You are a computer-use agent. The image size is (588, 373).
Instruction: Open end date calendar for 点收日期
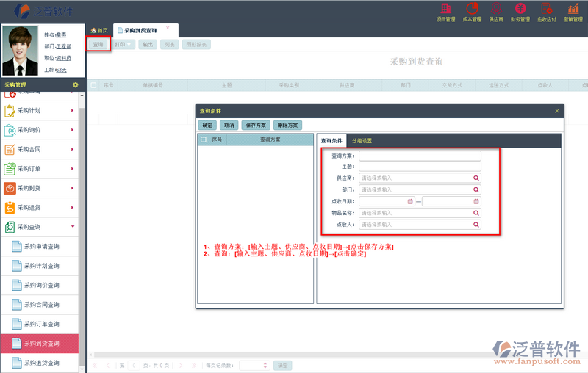pos(476,201)
